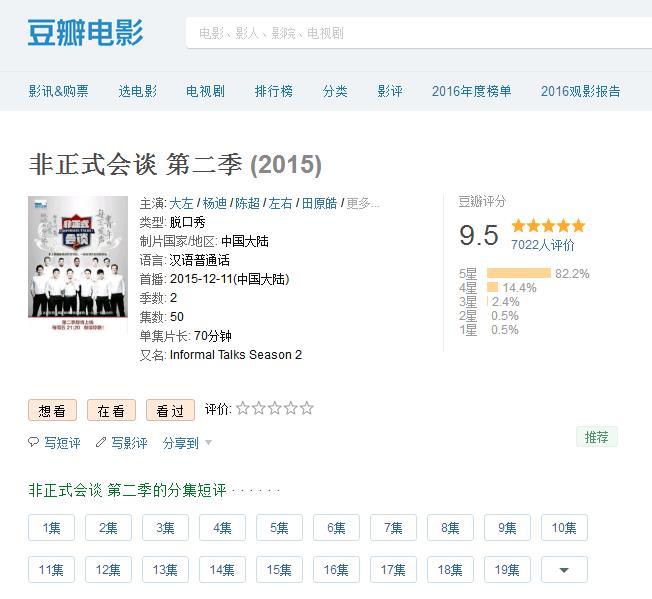This screenshot has width=652, height=599.
Task: Open episode 16集 short reviews
Action: 336,569
